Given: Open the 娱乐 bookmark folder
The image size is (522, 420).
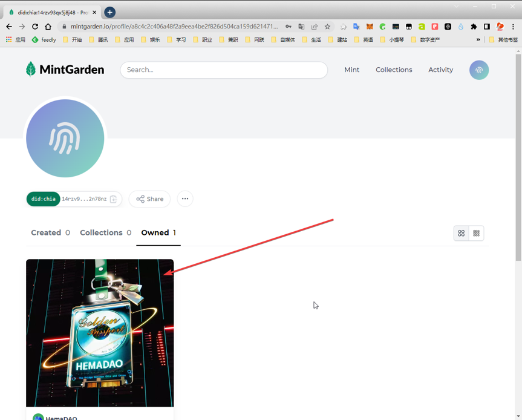Looking at the screenshot, I should tap(151, 39).
